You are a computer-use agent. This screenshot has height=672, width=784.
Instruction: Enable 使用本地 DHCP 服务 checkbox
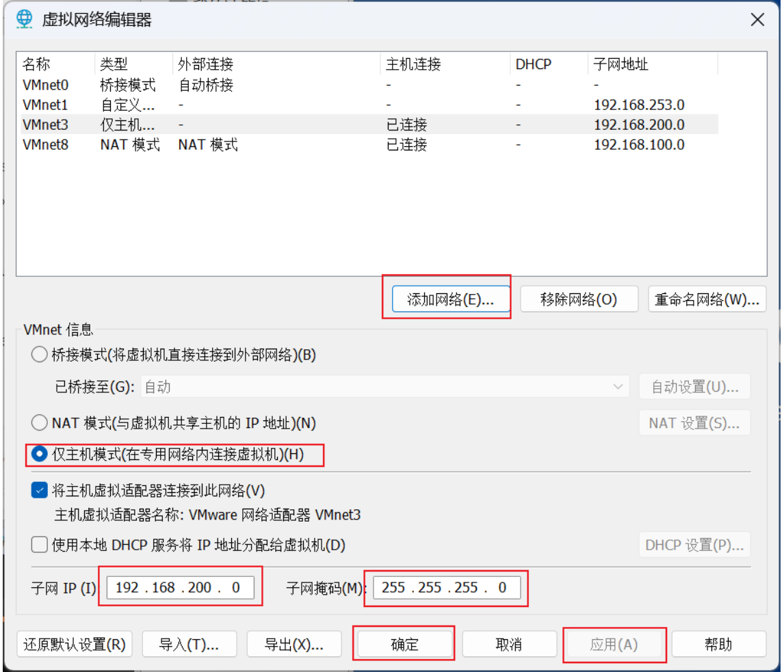click(x=40, y=545)
